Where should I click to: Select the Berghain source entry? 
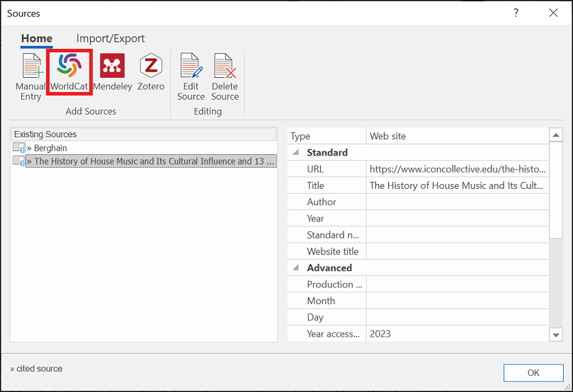click(x=50, y=148)
